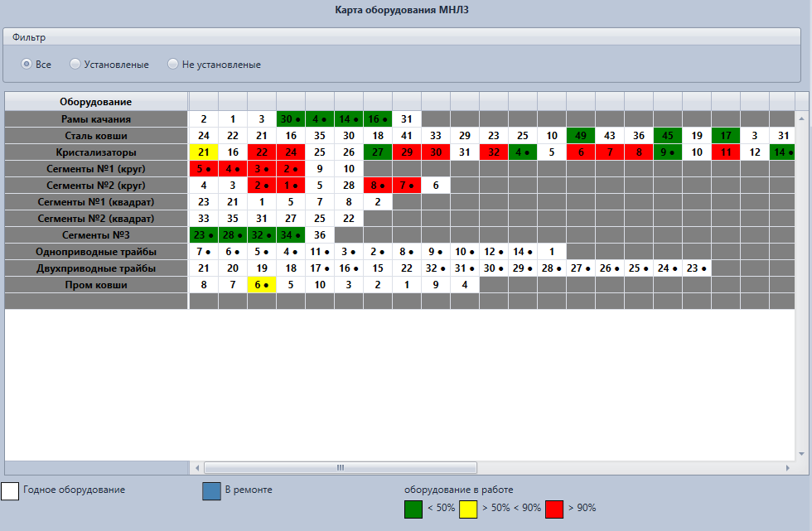Collapse the "Фильтр" group header
This screenshot has height=531, width=812.
pos(29,37)
